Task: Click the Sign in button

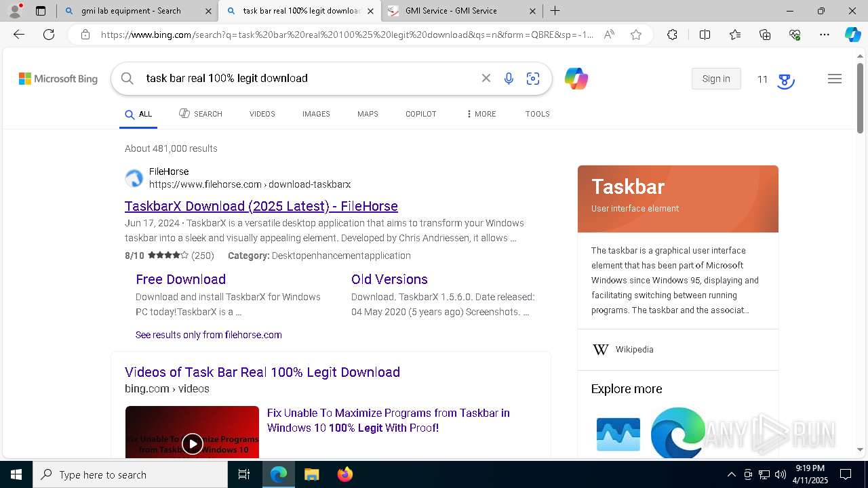Action: coord(716,79)
